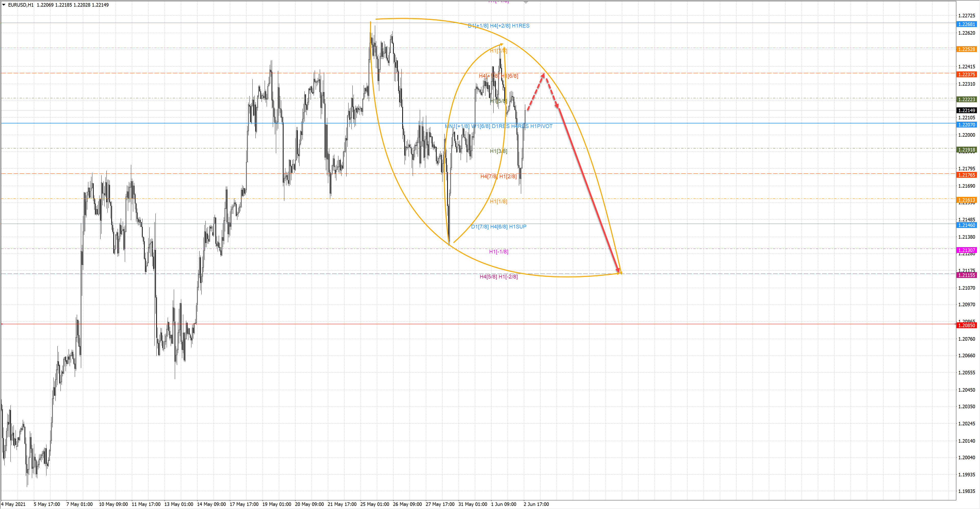Grab the red horizontal line's left handle

(2, 324)
